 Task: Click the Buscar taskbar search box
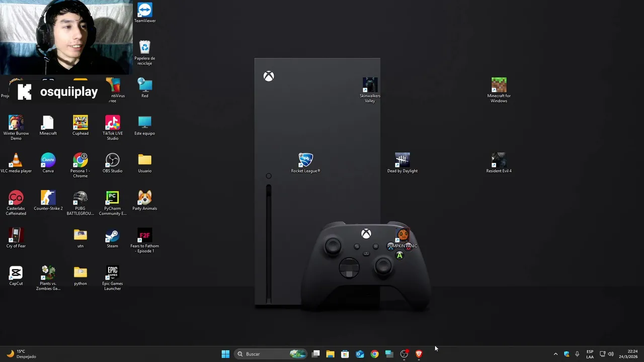pos(271,354)
